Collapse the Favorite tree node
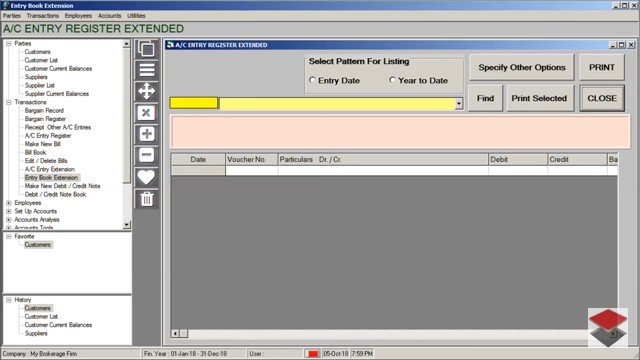Viewport: 640px width, 360px height. pos(9,236)
